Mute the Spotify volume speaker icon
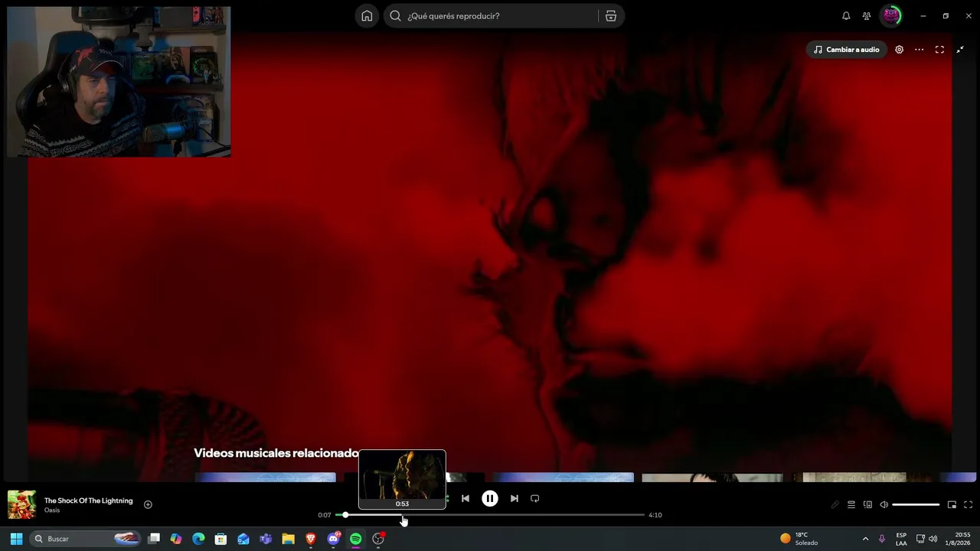The image size is (980, 551). click(884, 505)
